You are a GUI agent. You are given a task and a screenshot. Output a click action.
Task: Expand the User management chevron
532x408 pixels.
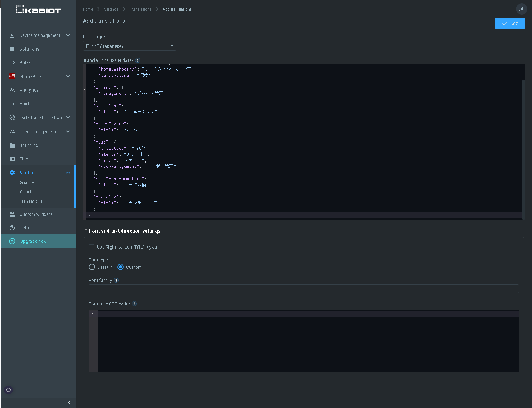[68, 131]
